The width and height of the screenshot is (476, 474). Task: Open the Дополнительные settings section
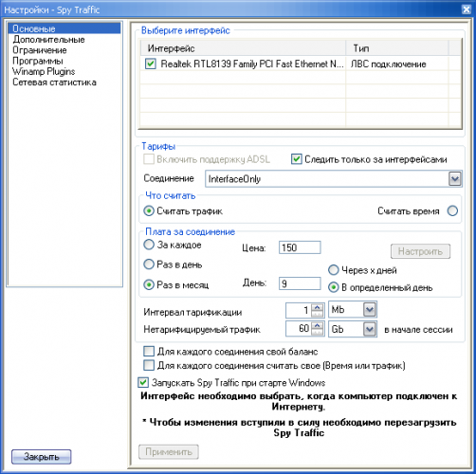point(48,40)
